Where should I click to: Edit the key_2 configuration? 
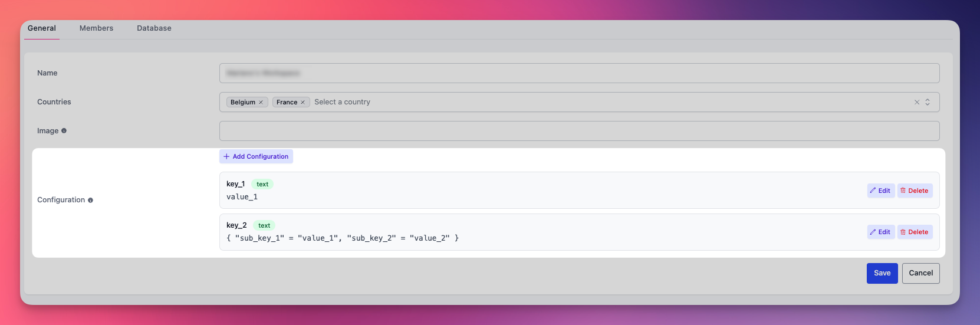(880, 232)
